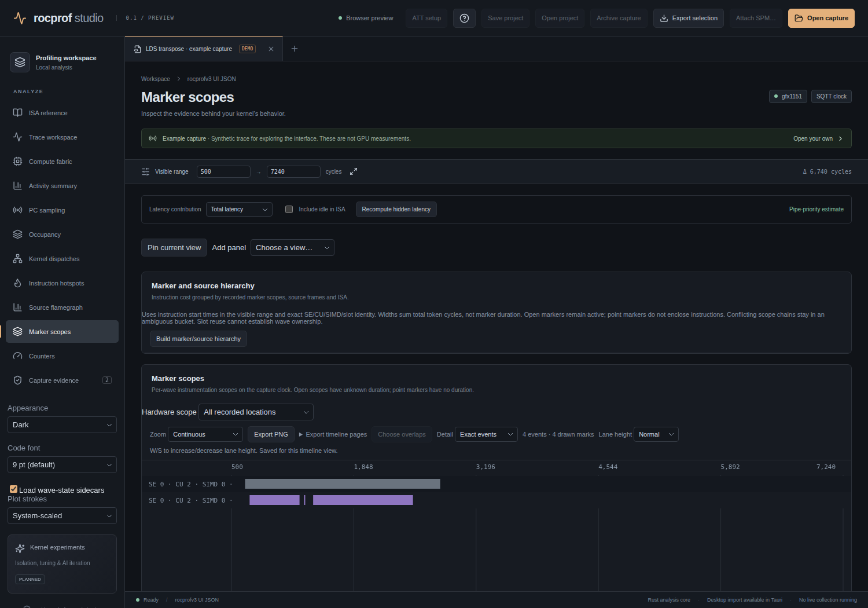Open Appearance Dark theme dropdown
This screenshot has height=608, width=868.
pos(62,425)
